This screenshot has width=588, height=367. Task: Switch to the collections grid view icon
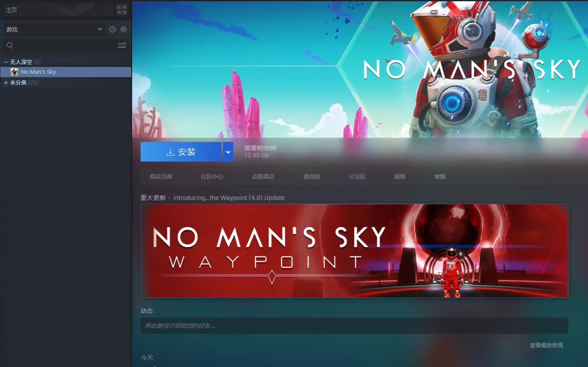pyautogui.click(x=122, y=9)
